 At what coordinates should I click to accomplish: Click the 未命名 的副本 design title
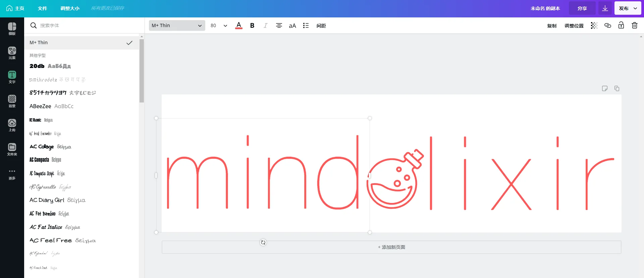click(x=545, y=8)
